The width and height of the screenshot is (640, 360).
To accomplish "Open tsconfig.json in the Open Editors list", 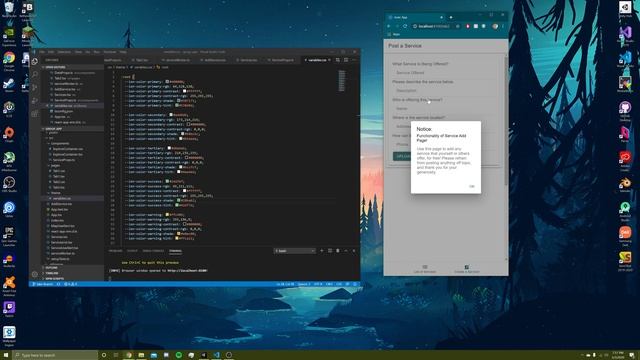I will [x=63, y=111].
